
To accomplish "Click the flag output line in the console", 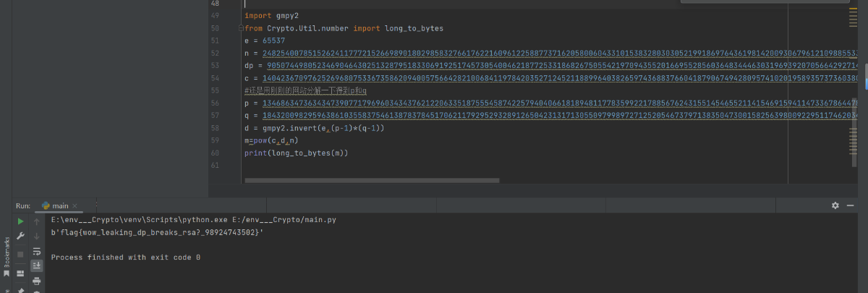I will [158, 232].
